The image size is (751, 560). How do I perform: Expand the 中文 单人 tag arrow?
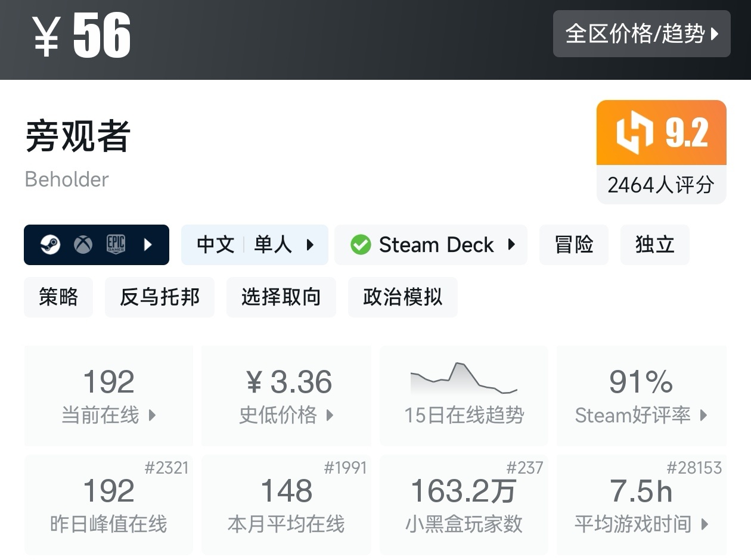310,245
